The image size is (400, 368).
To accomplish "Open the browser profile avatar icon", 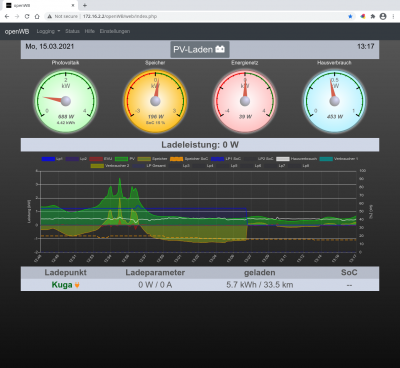I will point(383,16).
